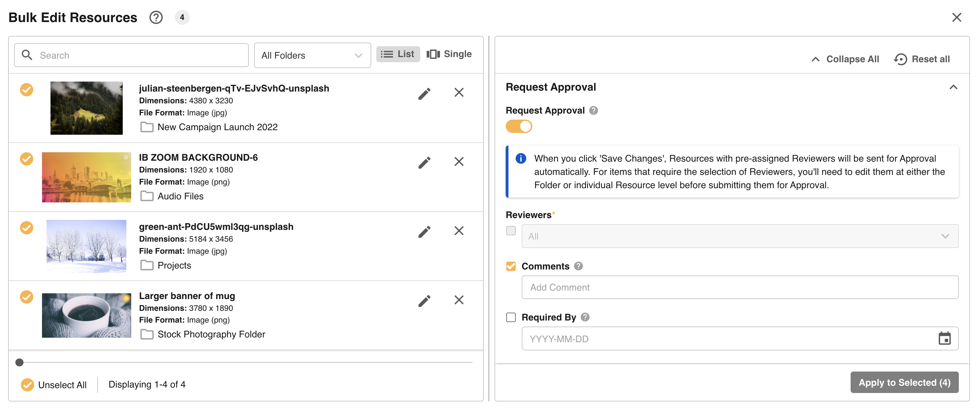
Task: Click the thumbnail size slider handle
Action: click(x=19, y=362)
